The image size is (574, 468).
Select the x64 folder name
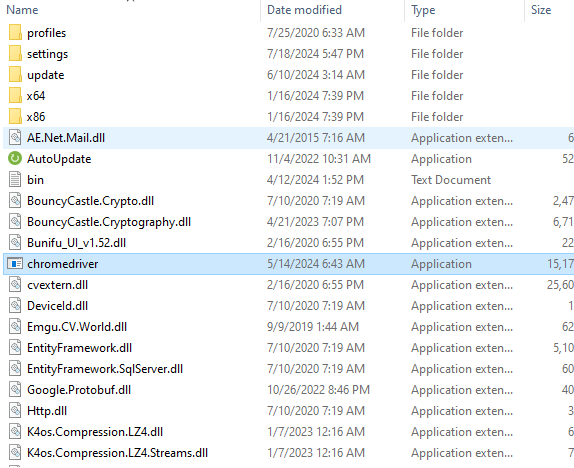click(x=36, y=96)
